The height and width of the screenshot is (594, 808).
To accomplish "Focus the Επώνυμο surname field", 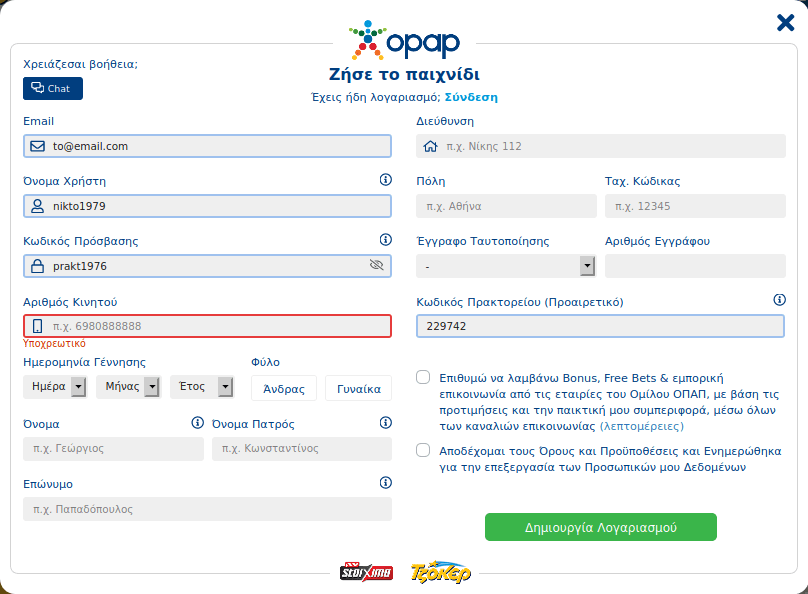I will pyautogui.click(x=207, y=509).
